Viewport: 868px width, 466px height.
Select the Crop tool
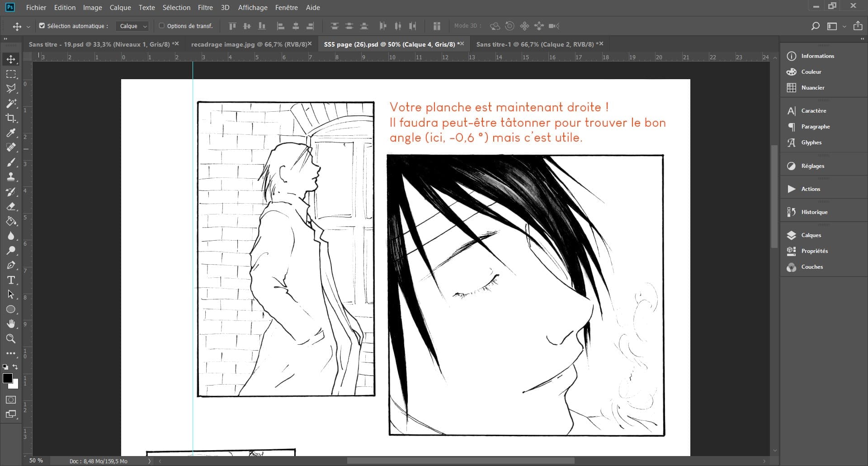tap(11, 118)
